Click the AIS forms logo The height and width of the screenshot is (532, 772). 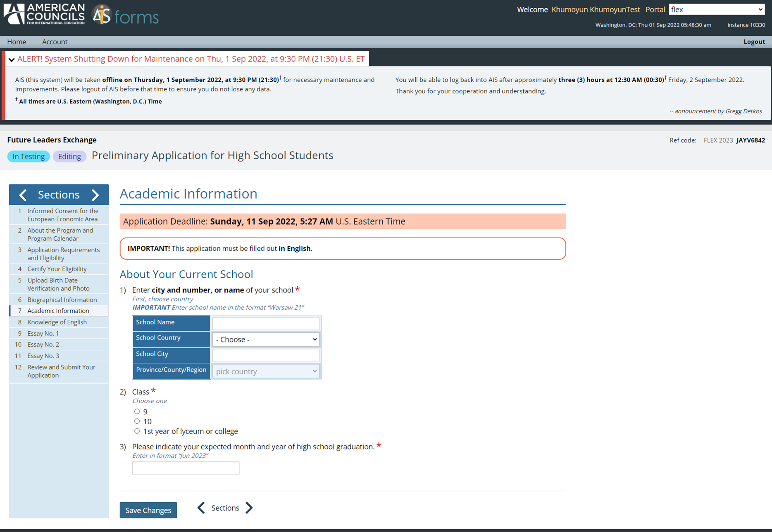[x=126, y=15]
